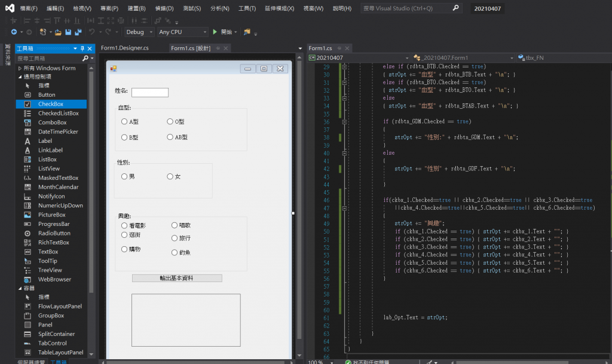The height and width of the screenshot is (364, 612).
Task: Click the 輸出基本資料 button on the form
Action: click(176, 278)
